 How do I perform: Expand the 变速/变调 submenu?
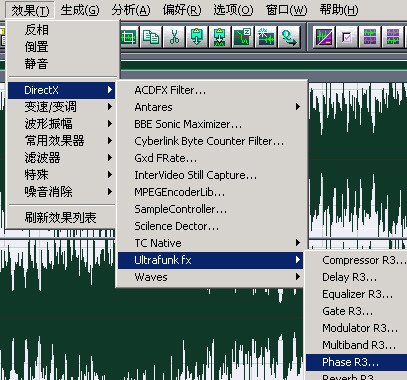pyautogui.click(x=62, y=107)
